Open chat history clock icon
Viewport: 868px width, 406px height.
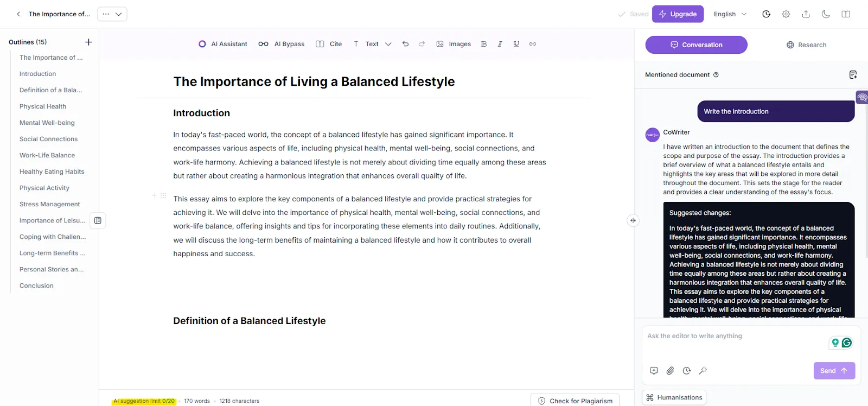[x=687, y=371]
